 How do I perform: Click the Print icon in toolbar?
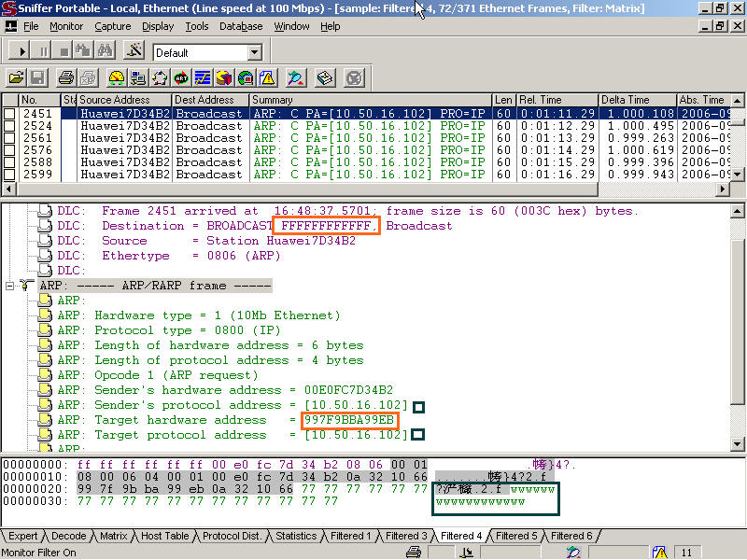click(x=65, y=78)
